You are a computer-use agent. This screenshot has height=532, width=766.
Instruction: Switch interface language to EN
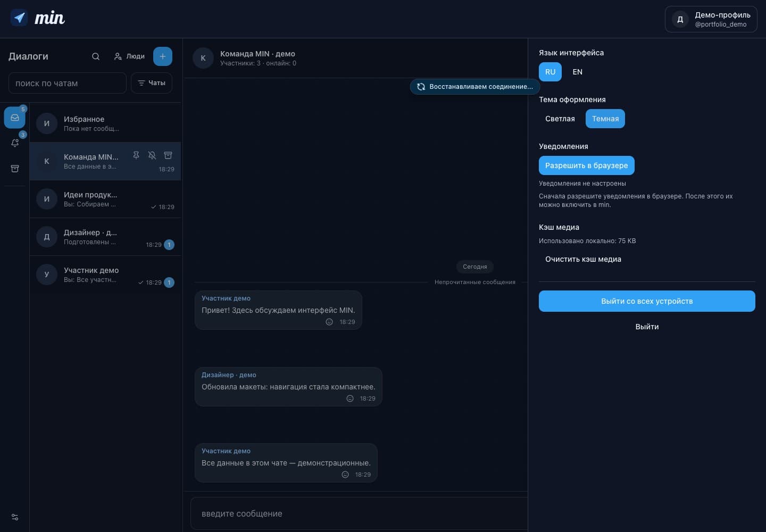578,72
